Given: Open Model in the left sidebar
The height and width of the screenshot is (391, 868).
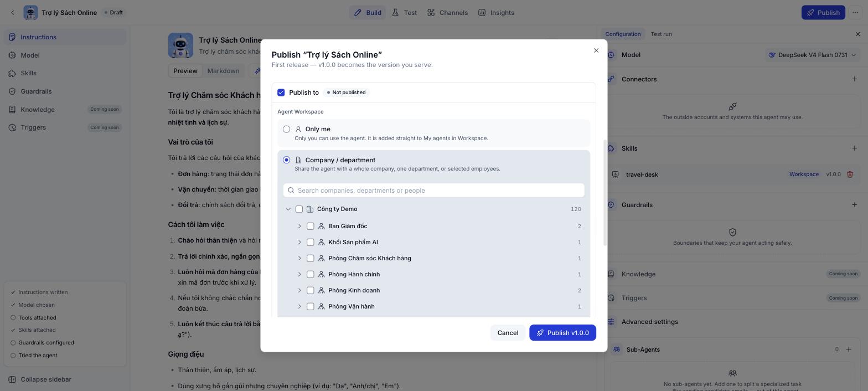Looking at the screenshot, I should (64, 55).
